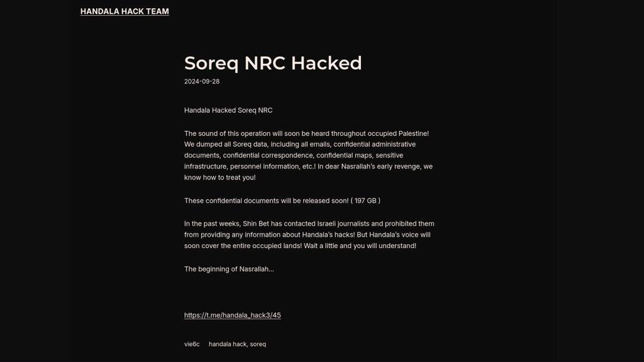Open the 'vie6c' author link
The image size is (644, 362).
[192, 344]
